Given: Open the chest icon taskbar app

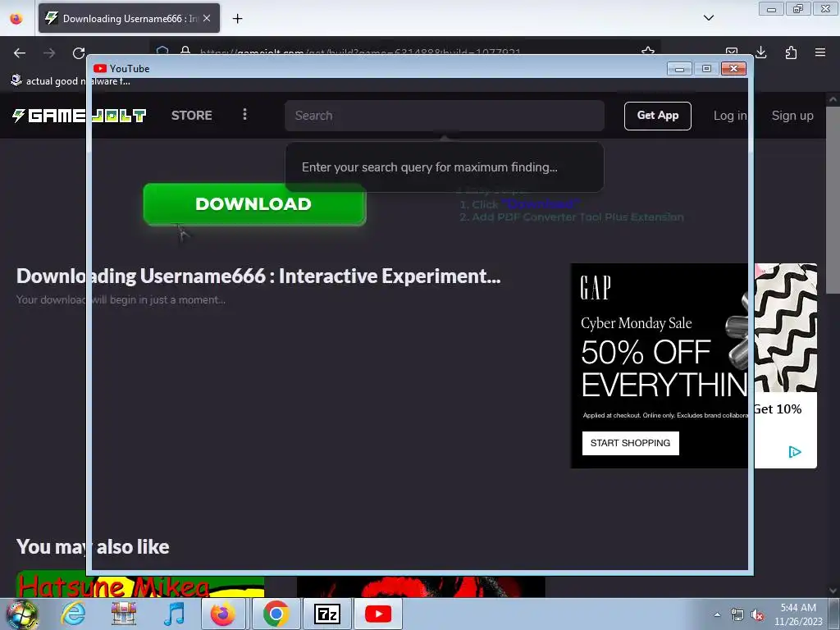Looking at the screenshot, I should [x=124, y=614].
